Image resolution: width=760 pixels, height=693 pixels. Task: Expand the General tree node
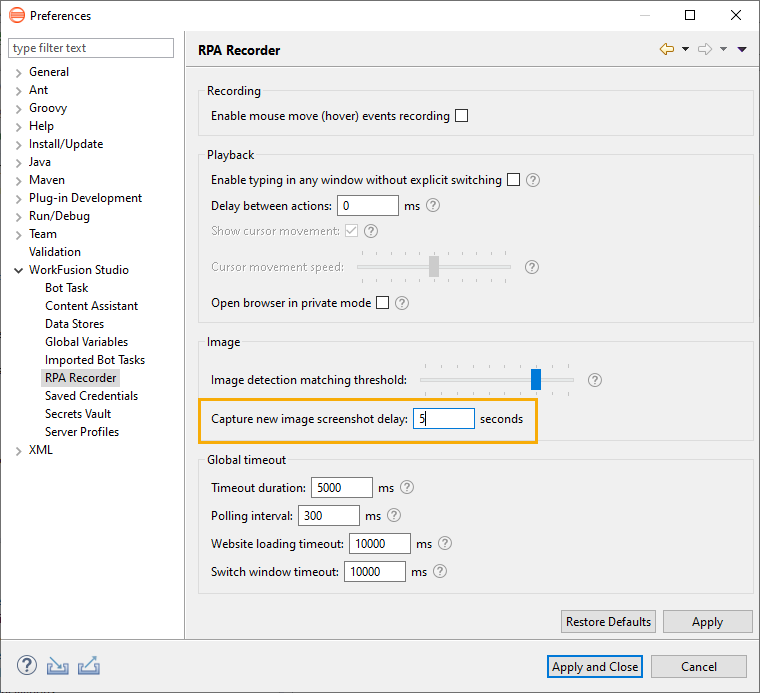pyautogui.click(x=18, y=73)
